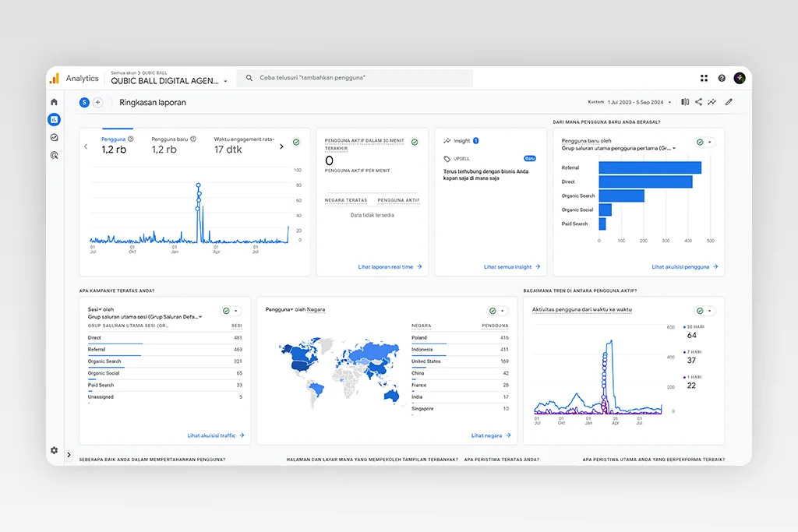Click the share report icon

click(698, 102)
